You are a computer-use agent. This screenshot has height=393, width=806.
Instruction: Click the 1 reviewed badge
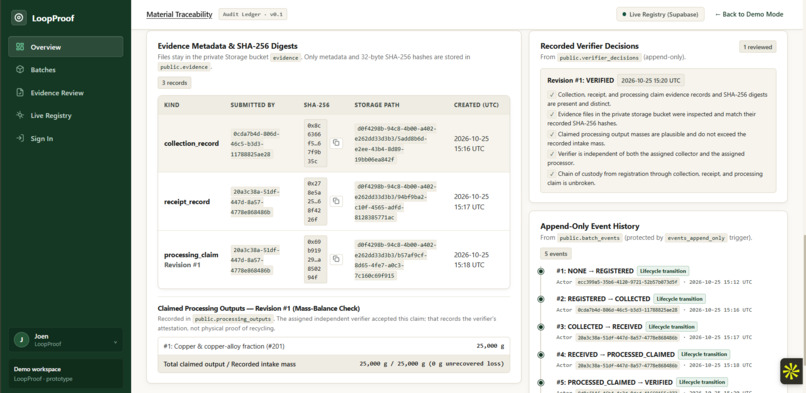(x=758, y=47)
